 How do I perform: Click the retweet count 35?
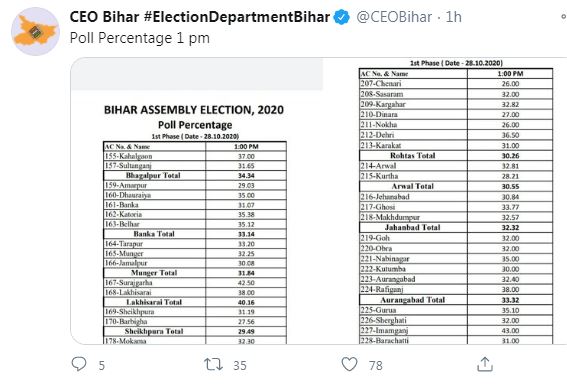coord(240,366)
